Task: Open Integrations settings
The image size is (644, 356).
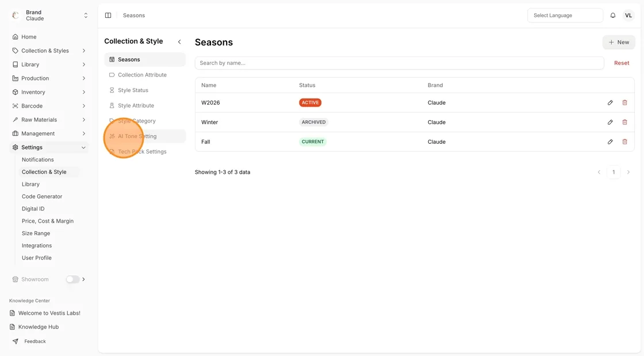Action: [x=37, y=246]
